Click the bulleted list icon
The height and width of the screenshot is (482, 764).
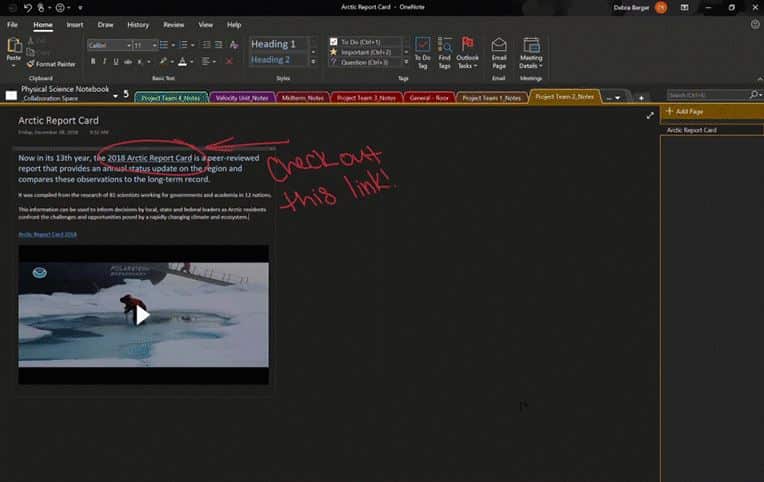164,45
